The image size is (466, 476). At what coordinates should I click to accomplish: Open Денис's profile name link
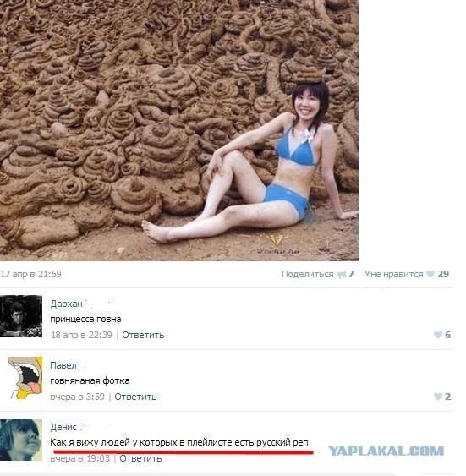tap(63, 427)
